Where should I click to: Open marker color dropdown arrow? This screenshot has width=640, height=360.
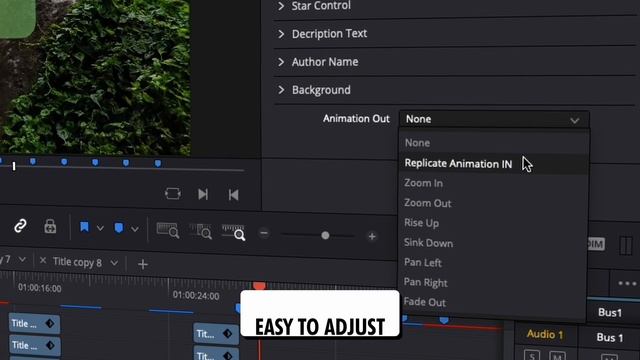pos(135,229)
